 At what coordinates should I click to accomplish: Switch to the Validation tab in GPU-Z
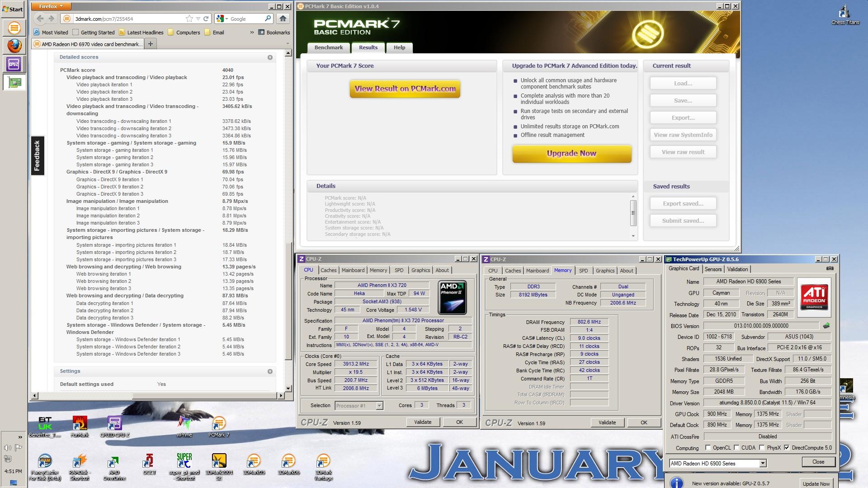point(737,269)
